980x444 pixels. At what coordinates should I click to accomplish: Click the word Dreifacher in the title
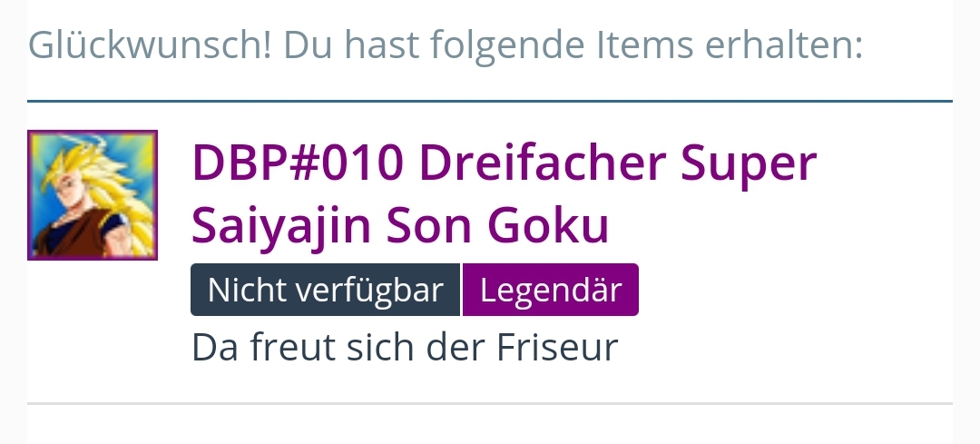[x=542, y=163]
